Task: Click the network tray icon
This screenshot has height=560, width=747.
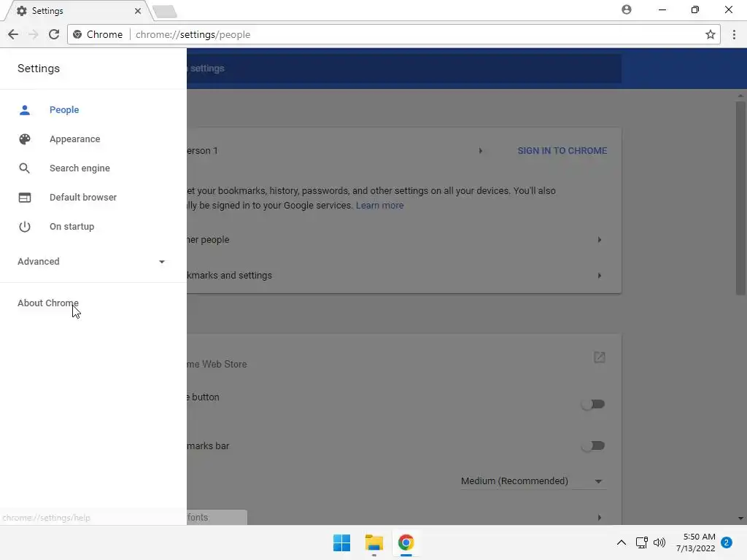Action: [x=641, y=542]
